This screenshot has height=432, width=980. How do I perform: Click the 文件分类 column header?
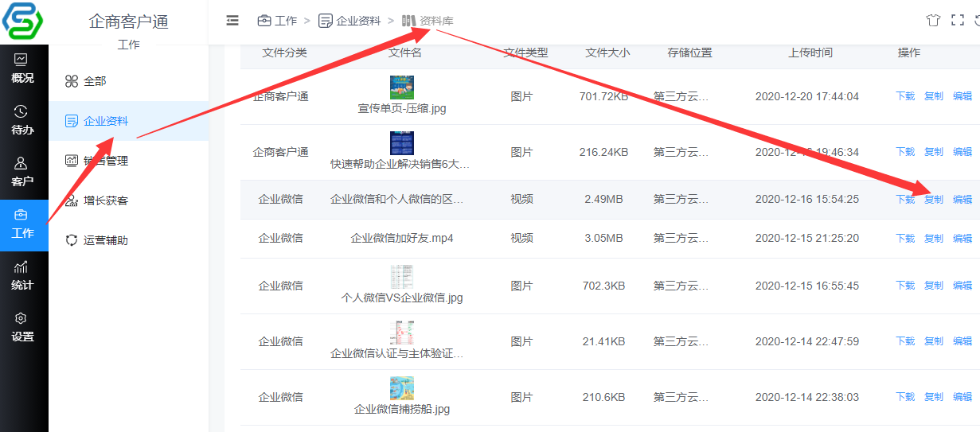tap(284, 53)
